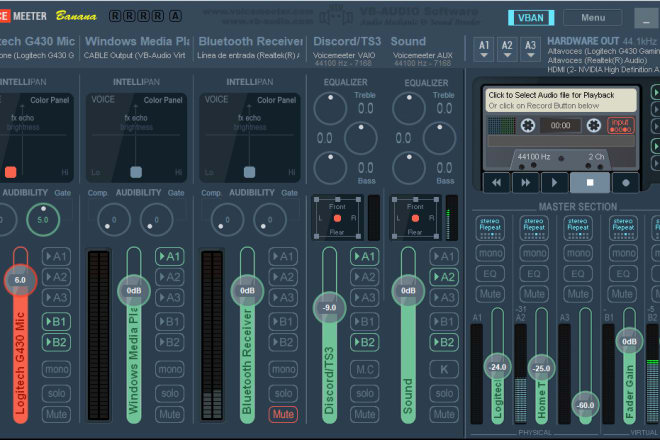This screenshot has height=440, width=660.
Task: Click the Logitech G430 Mic fader knob
Action: pyautogui.click(x=20, y=280)
